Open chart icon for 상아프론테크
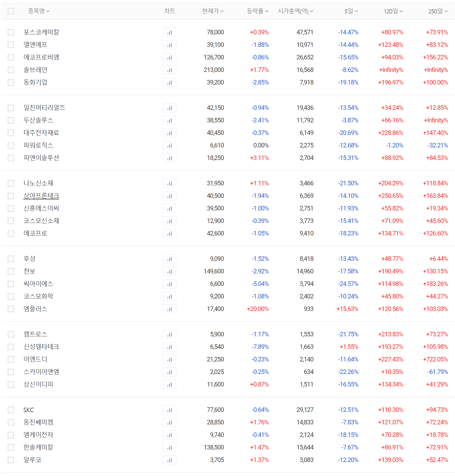 [169, 196]
